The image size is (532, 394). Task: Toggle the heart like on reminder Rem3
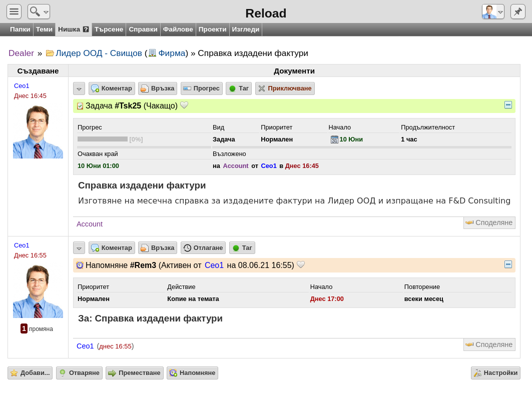point(301,264)
